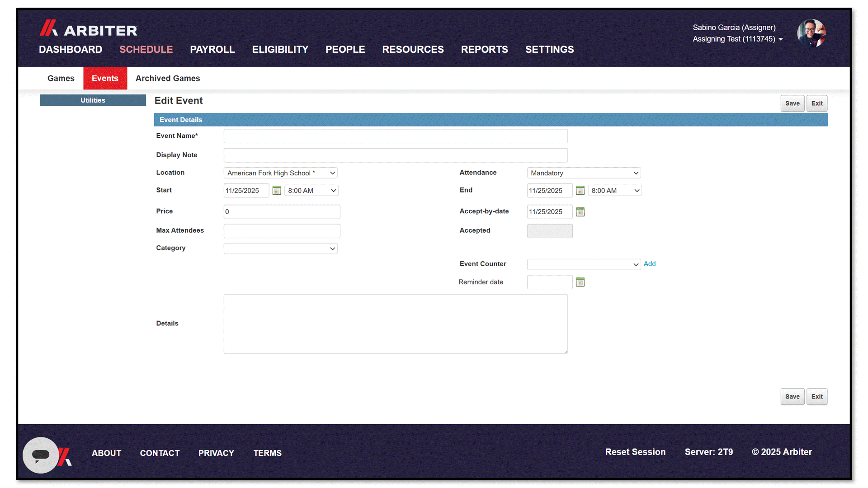The image size is (868, 488).
Task: Click the Max Attendees field
Action: (x=282, y=231)
